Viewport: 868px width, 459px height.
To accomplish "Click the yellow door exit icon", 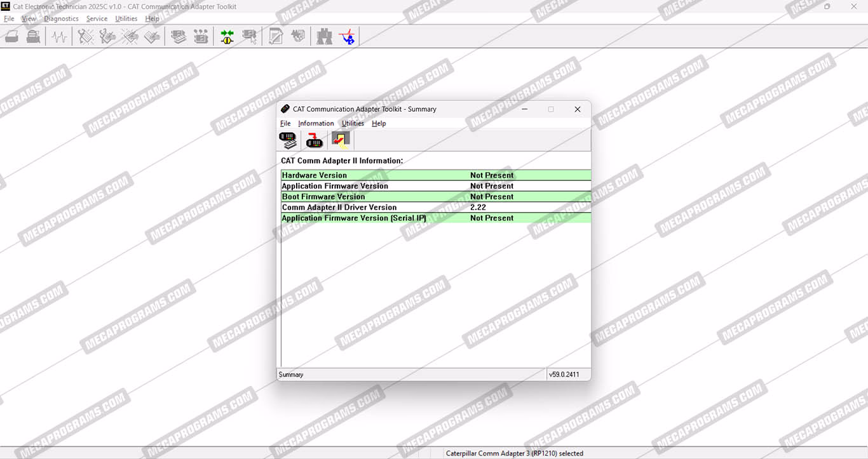I will pyautogui.click(x=341, y=140).
